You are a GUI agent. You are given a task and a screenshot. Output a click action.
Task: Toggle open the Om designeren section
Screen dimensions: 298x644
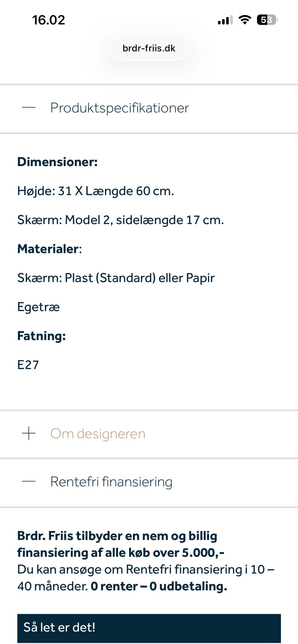point(98,434)
